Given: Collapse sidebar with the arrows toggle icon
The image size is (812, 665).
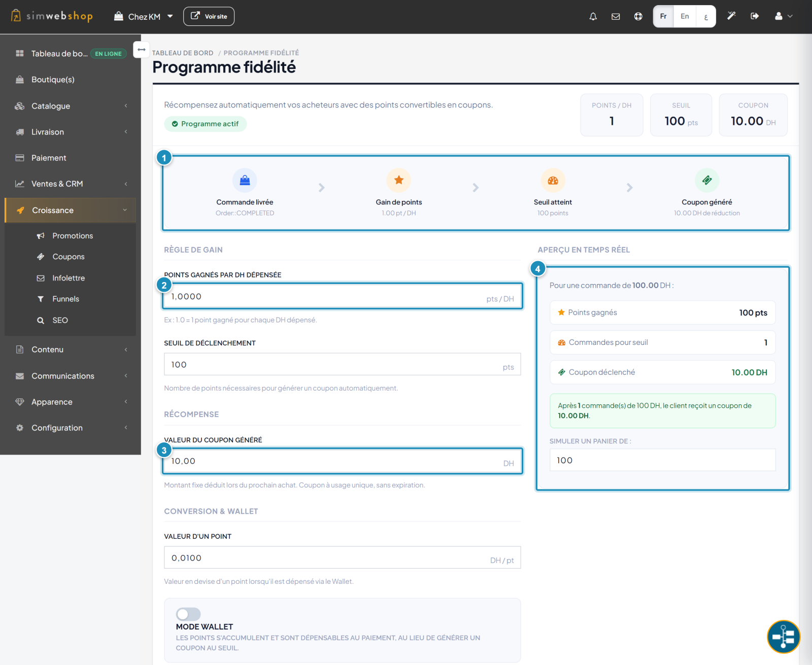Looking at the screenshot, I should click(x=141, y=50).
